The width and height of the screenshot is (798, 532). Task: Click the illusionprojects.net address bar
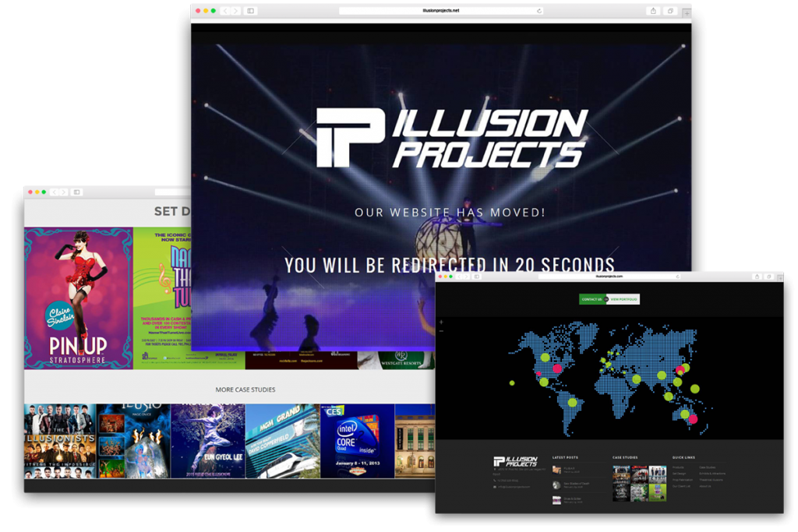pos(440,11)
